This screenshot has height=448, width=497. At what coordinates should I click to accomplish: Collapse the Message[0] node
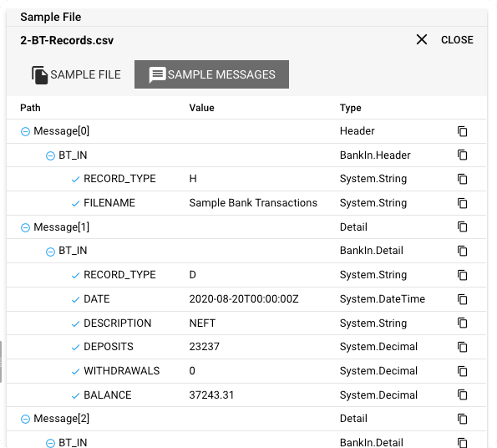point(25,131)
